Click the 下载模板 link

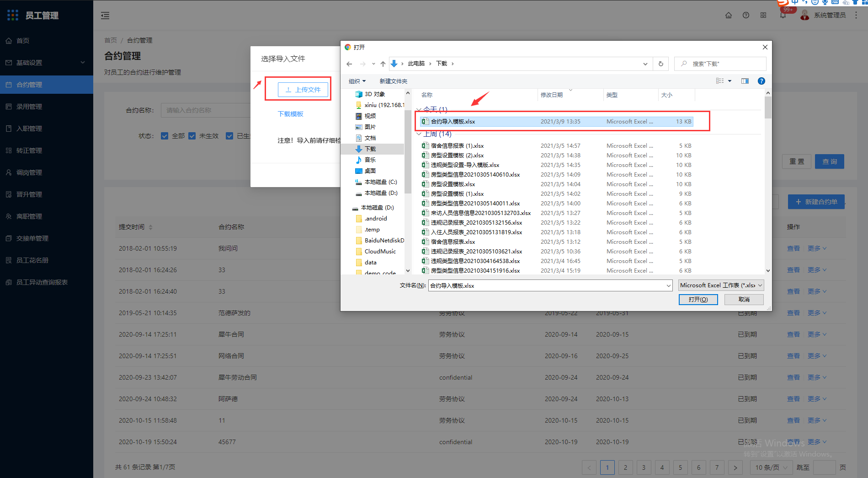coord(290,114)
